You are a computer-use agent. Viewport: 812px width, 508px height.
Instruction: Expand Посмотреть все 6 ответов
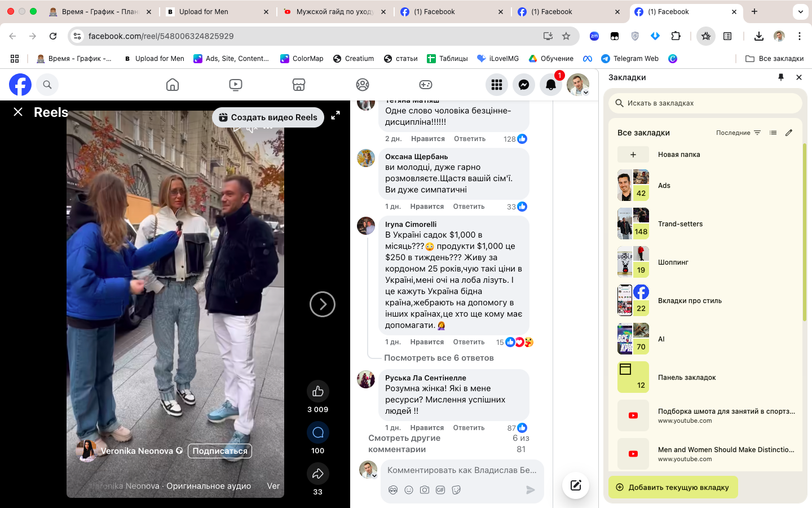(439, 358)
